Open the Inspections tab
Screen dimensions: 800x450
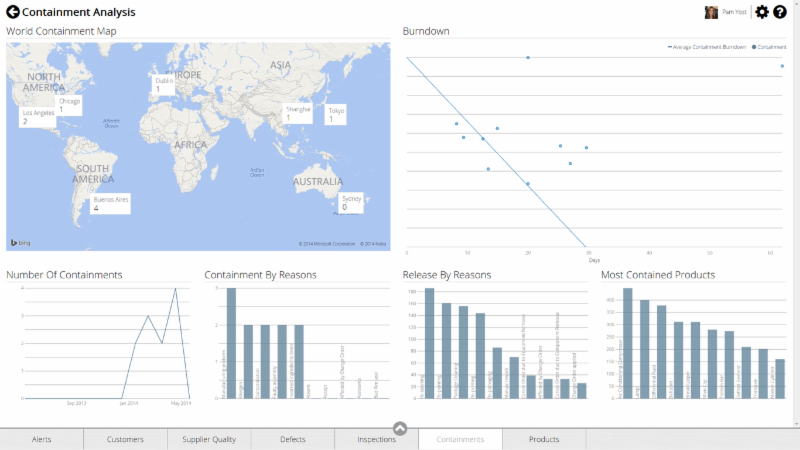click(376, 439)
